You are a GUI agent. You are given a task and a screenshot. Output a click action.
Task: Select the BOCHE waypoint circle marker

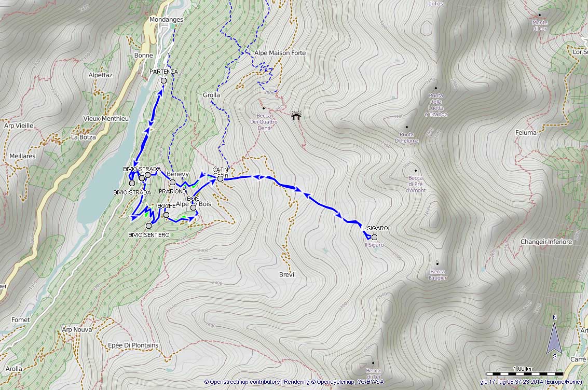166,215
